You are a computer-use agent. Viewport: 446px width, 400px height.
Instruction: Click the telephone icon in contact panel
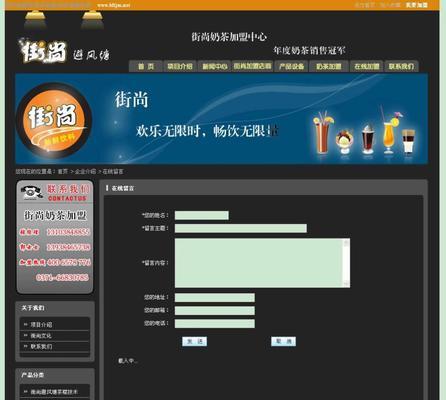pos(31,193)
